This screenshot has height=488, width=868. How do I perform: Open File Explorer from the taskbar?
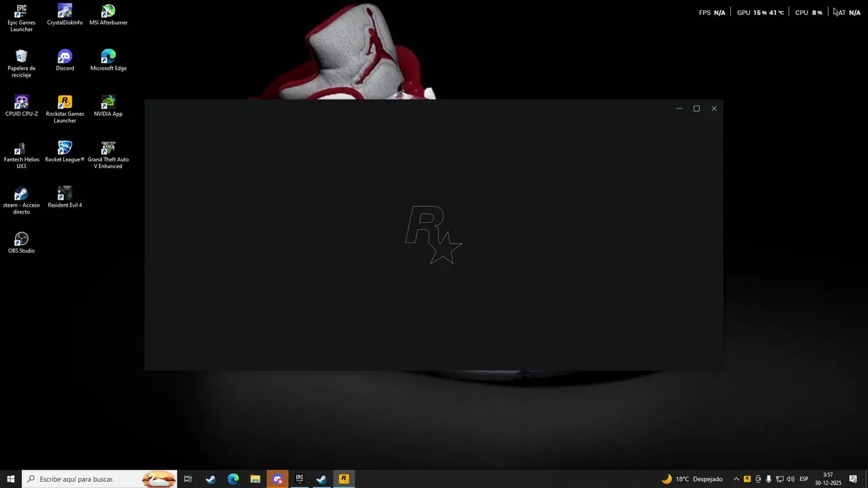click(255, 479)
